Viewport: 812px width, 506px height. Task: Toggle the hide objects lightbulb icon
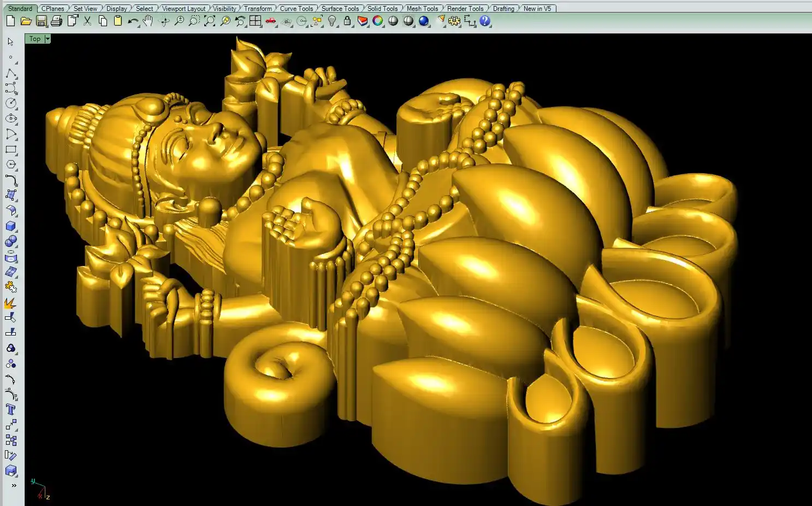click(x=332, y=21)
